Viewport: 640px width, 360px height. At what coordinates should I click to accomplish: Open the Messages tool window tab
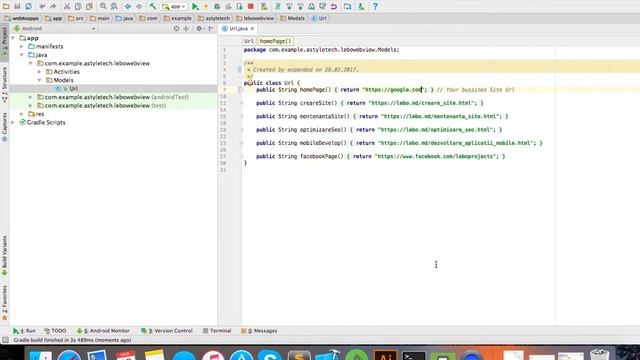[x=259, y=331]
